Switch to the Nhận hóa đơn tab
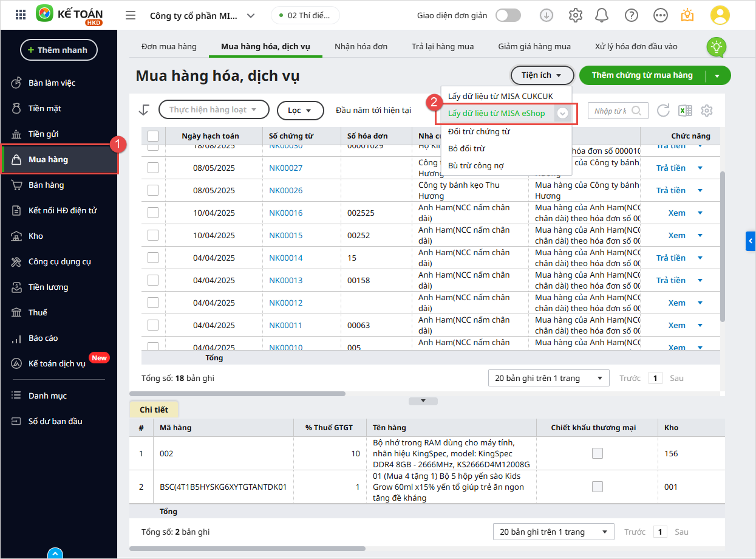 (361, 46)
